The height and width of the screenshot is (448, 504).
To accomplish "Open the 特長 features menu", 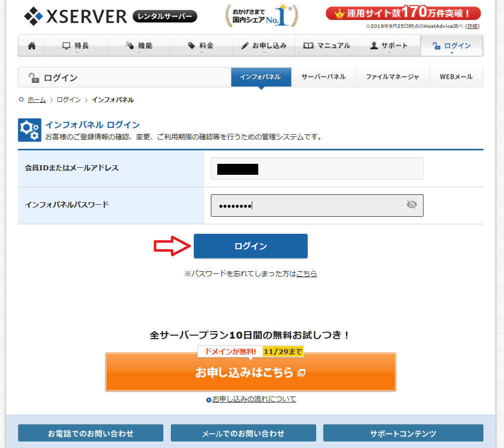I will pyautogui.click(x=76, y=45).
